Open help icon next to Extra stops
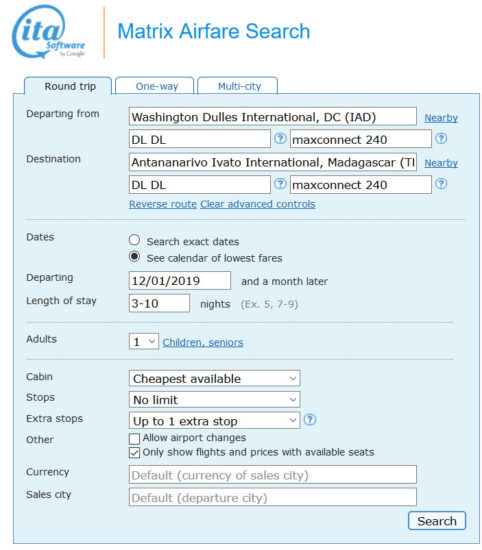This screenshot has height=550, width=482. pos(310,420)
